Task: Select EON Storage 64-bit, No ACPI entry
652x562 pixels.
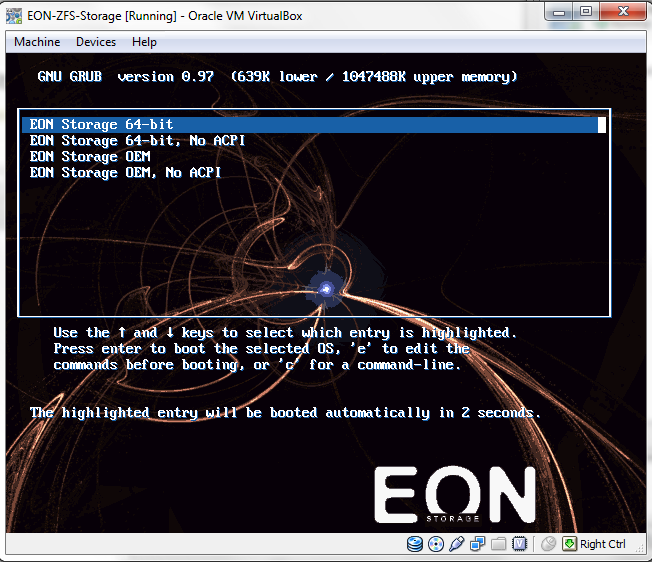Action: (314, 140)
